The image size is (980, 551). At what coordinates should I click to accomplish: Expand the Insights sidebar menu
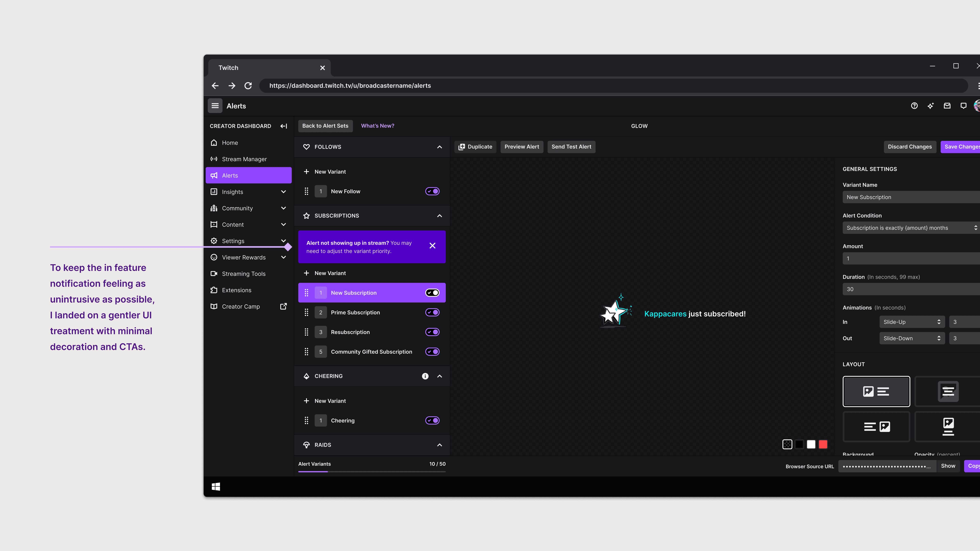click(x=283, y=192)
